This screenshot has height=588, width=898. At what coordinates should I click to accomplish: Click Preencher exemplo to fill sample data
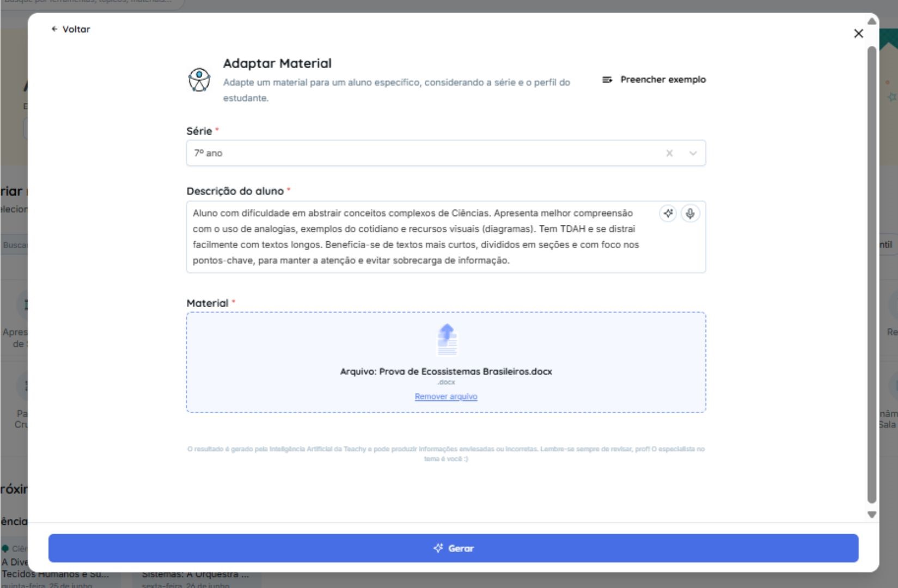click(654, 79)
